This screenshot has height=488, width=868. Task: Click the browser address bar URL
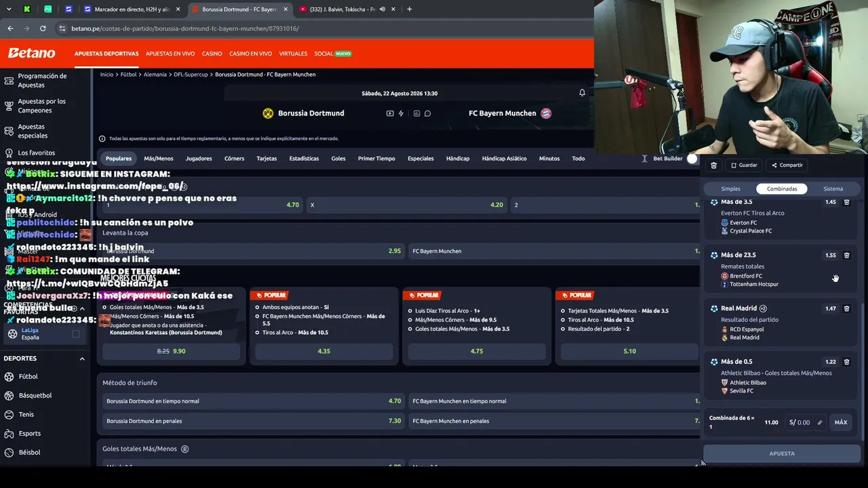184,28
